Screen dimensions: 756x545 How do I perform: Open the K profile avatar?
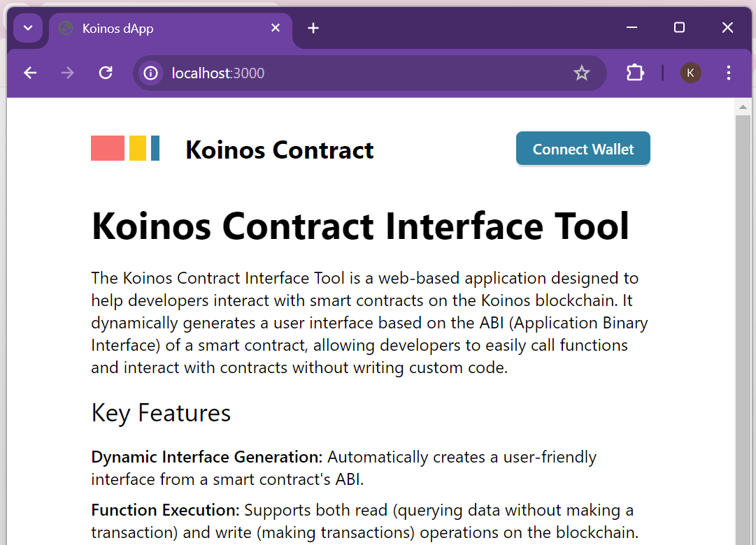pos(690,73)
